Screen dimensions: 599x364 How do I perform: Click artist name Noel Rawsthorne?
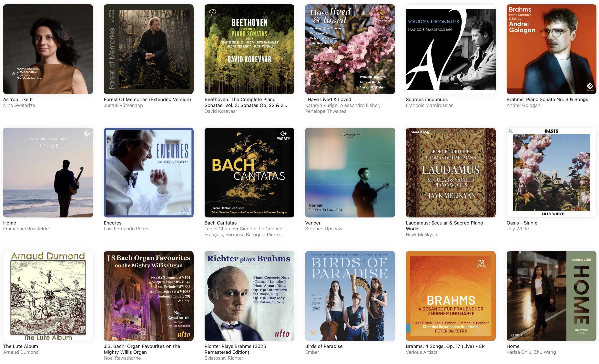point(122,358)
